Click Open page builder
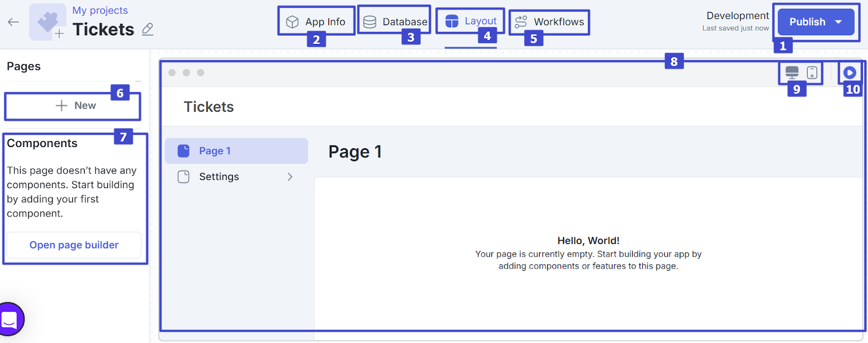 coord(74,245)
